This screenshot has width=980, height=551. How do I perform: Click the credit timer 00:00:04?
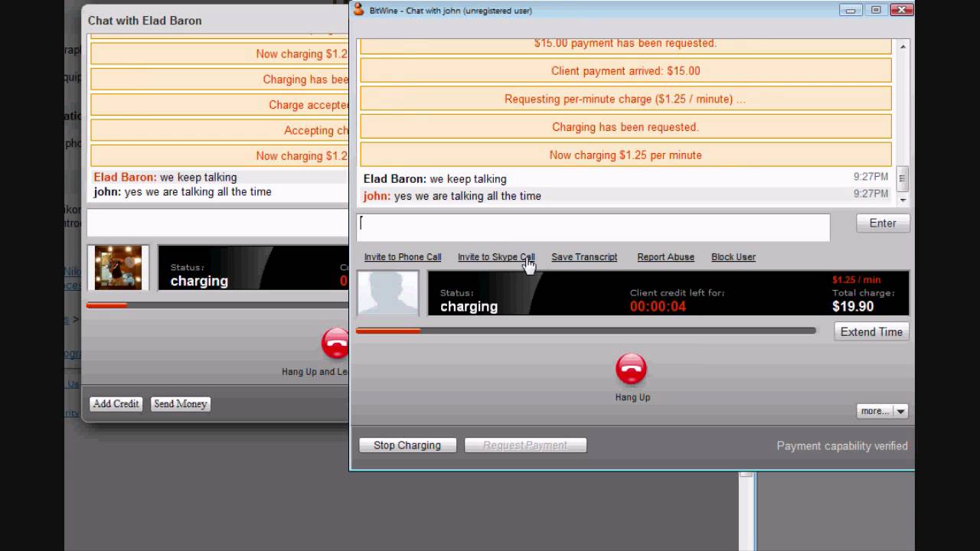coord(658,307)
